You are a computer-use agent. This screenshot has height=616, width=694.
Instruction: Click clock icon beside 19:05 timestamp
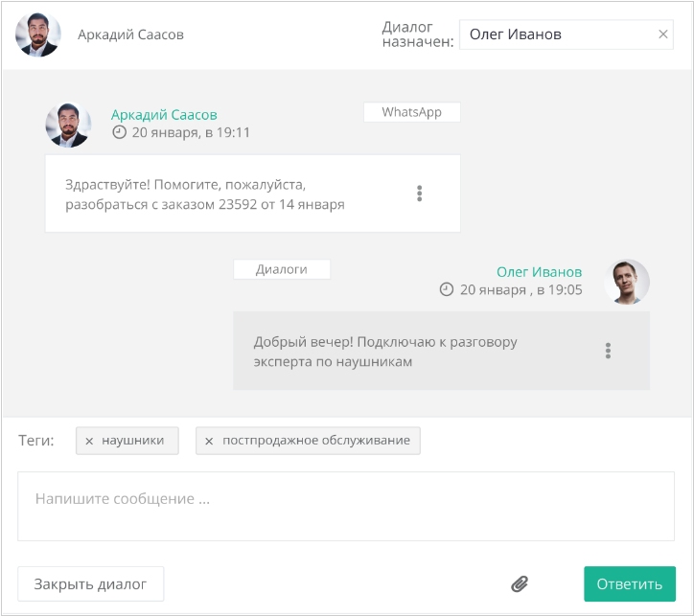(446, 289)
